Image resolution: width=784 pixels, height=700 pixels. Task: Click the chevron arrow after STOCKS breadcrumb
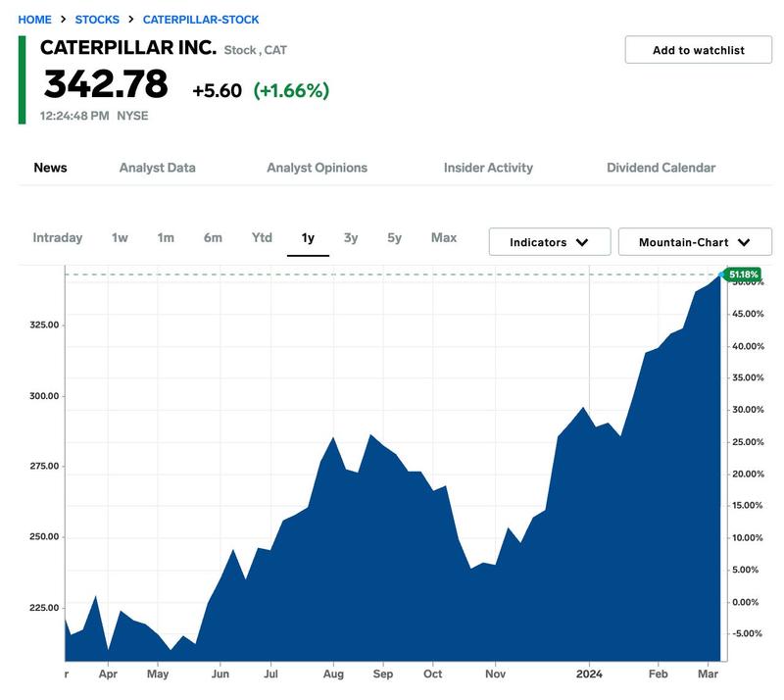[131, 19]
